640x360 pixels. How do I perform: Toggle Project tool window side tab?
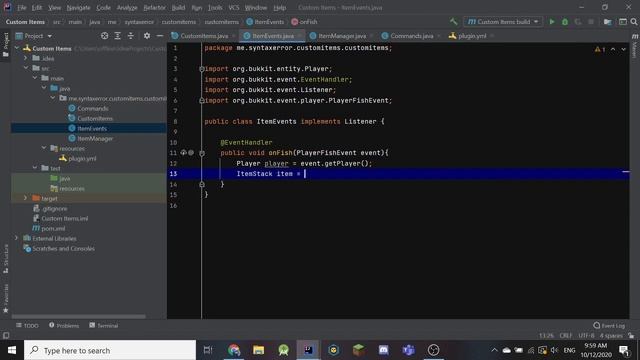(6, 44)
